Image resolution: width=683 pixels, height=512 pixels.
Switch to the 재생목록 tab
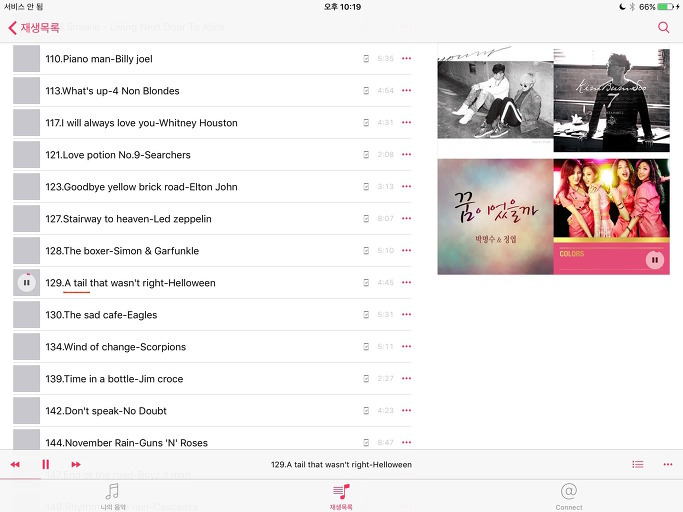[x=341, y=496]
